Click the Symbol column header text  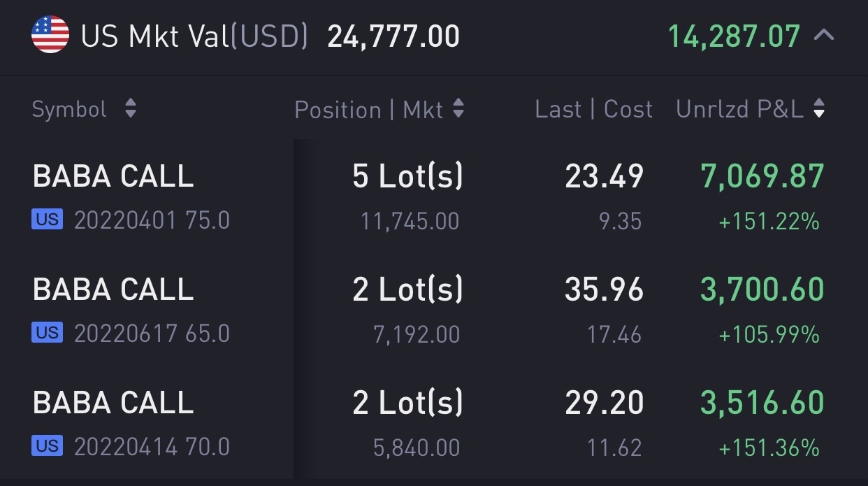(69, 109)
